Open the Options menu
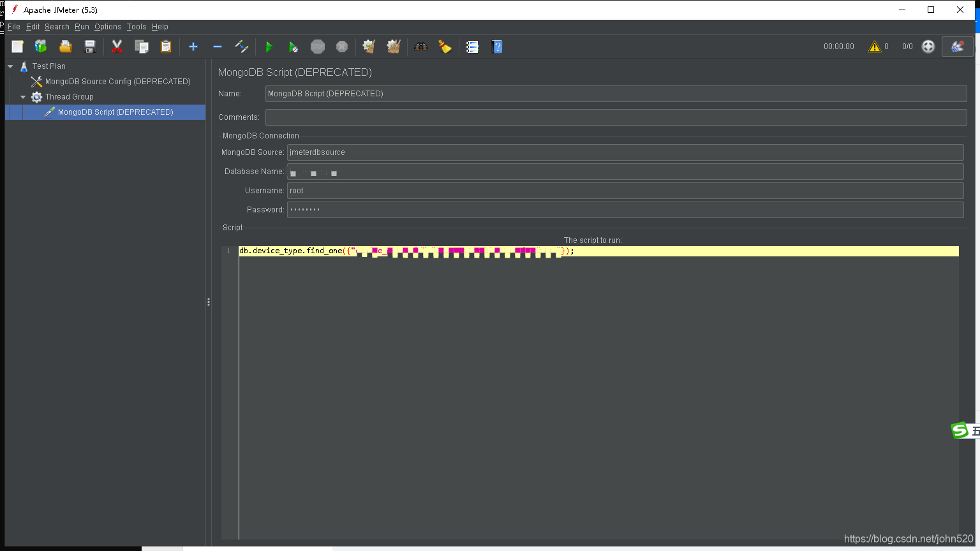 pos(108,27)
